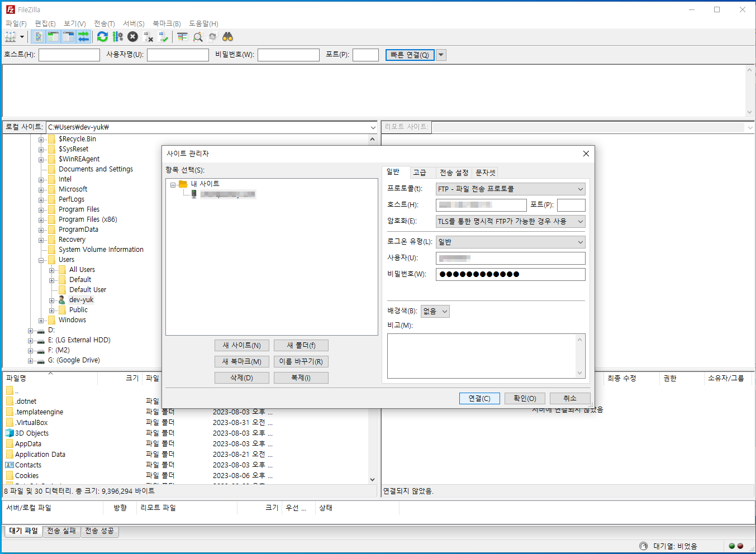Image resolution: width=756 pixels, height=554 pixels.
Task: Switch to the 문자셋 tab
Action: click(x=485, y=173)
